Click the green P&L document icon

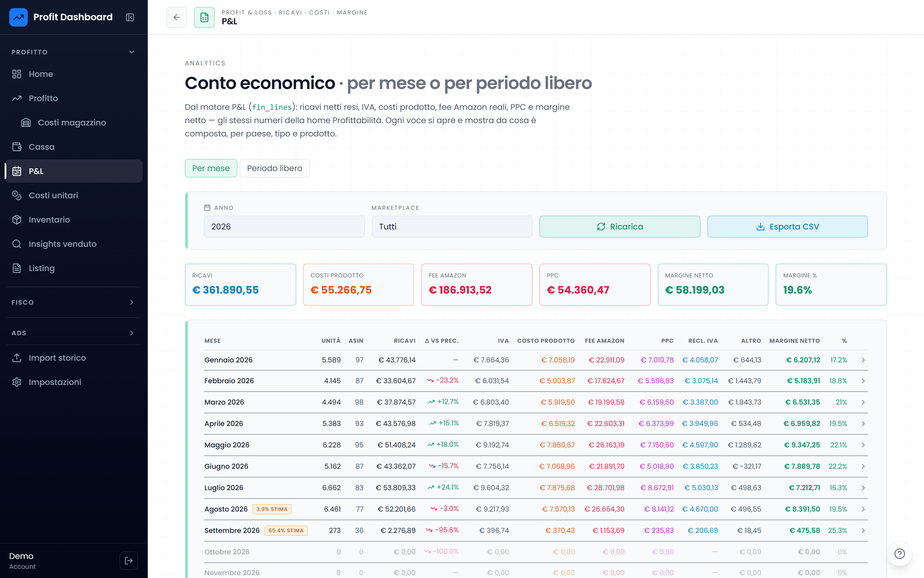click(x=204, y=17)
